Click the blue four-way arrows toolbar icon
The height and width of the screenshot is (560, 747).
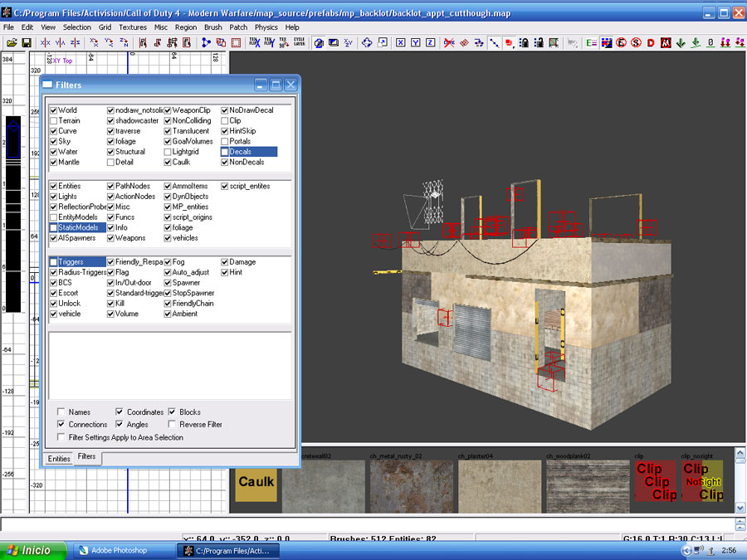pos(367,43)
